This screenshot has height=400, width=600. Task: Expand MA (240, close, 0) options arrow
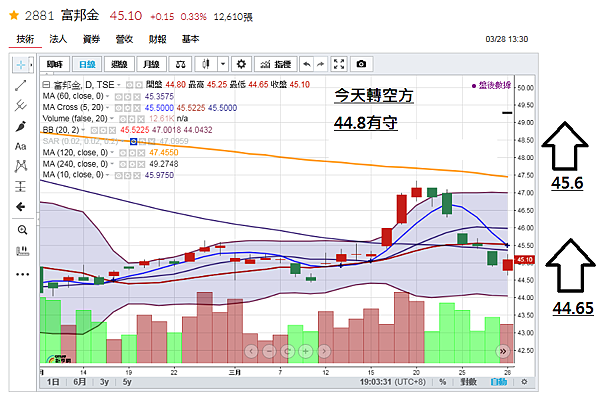click(x=112, y=164)
